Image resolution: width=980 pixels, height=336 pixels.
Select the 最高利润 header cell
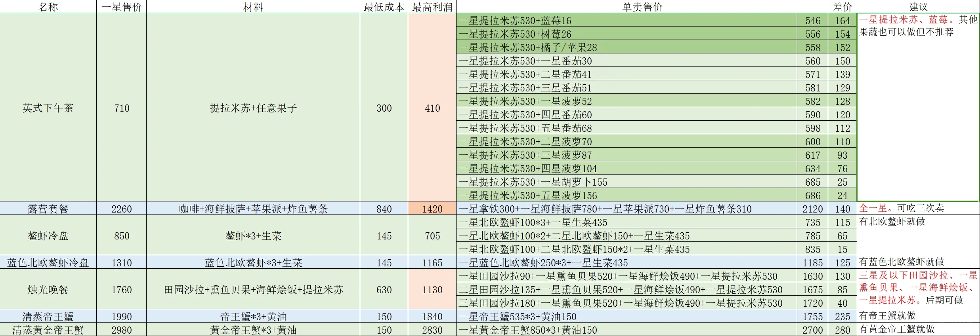point(432,7)
